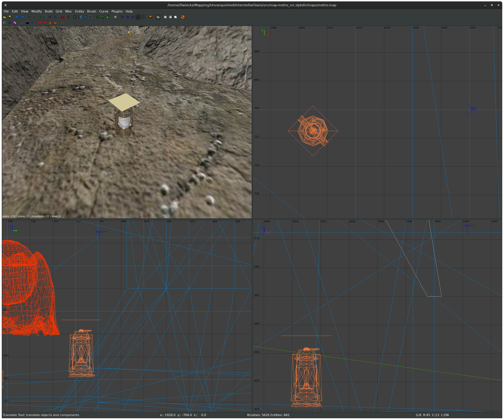Click the Select Partial Tall icon
Viewport: 504px width, 420px height.
coord(90,17)
